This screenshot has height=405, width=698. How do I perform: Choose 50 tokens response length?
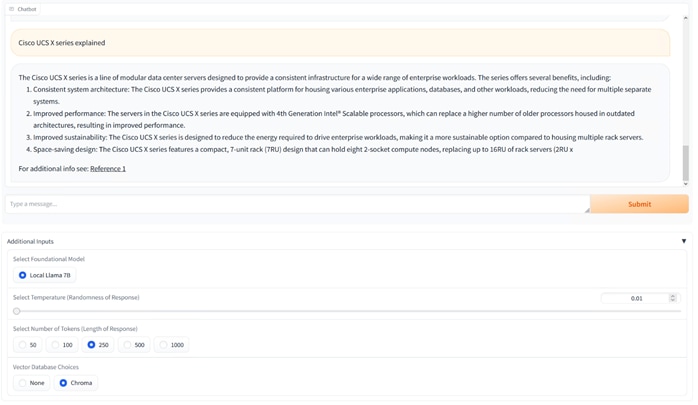(28, 345)
